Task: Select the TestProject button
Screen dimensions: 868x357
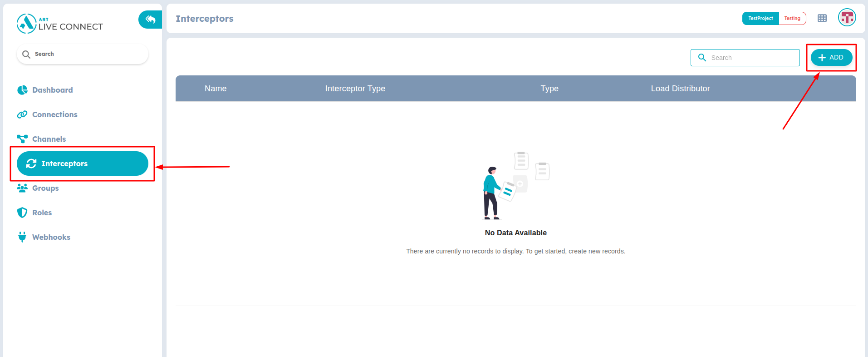Action: [x=760, y=19]
